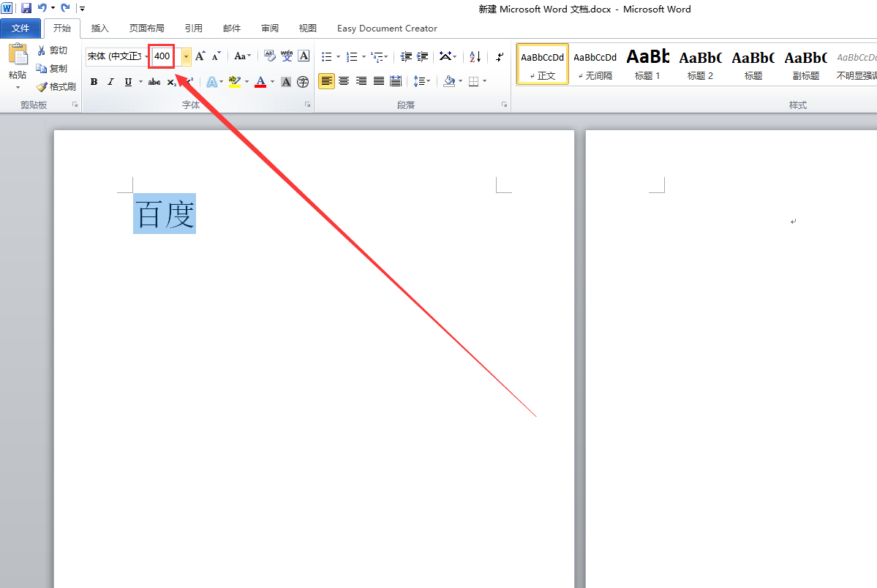
Task: Toggle Strikethrough (abc) formatting
Action: tap(154, 82)
